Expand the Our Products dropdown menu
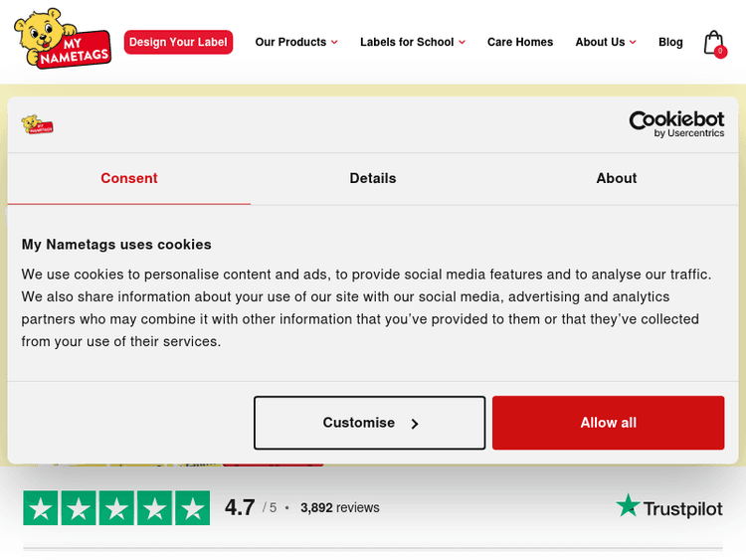This screenshot has width=746, height=560. click(295, 42)
